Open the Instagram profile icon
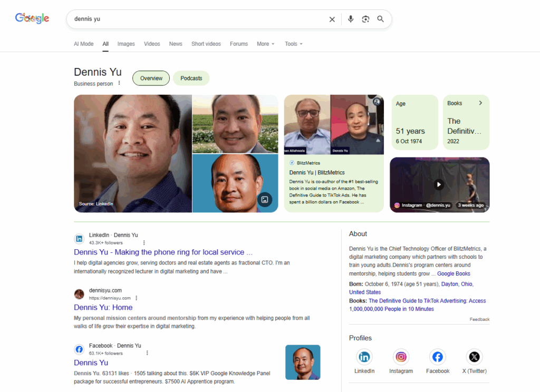Image resolution: width=540 pixels, height=392 pixels. tap(401, 357)
